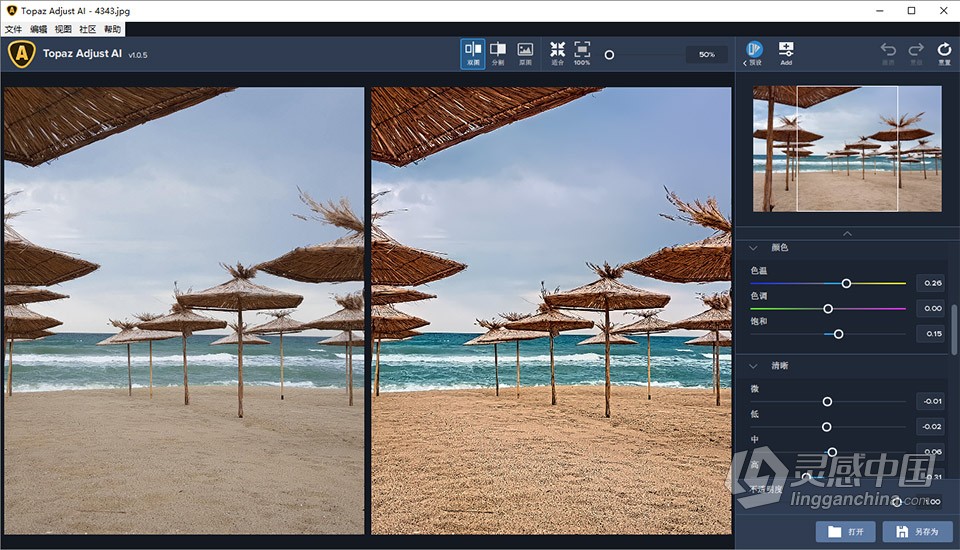This screenshot has height=550, width=960.
Task: Open the 文件 menu
Action: point(13,29)
